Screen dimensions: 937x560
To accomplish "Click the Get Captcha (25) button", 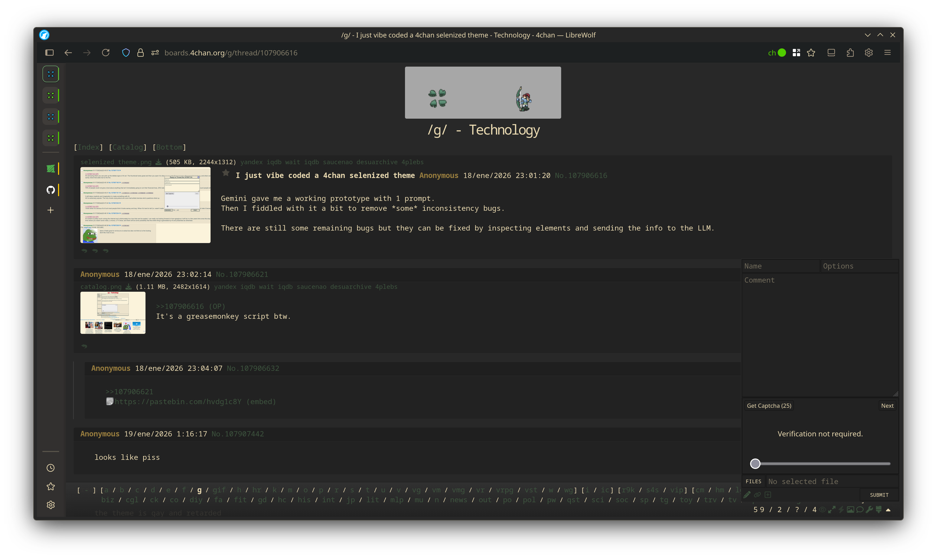I will 769,406.
